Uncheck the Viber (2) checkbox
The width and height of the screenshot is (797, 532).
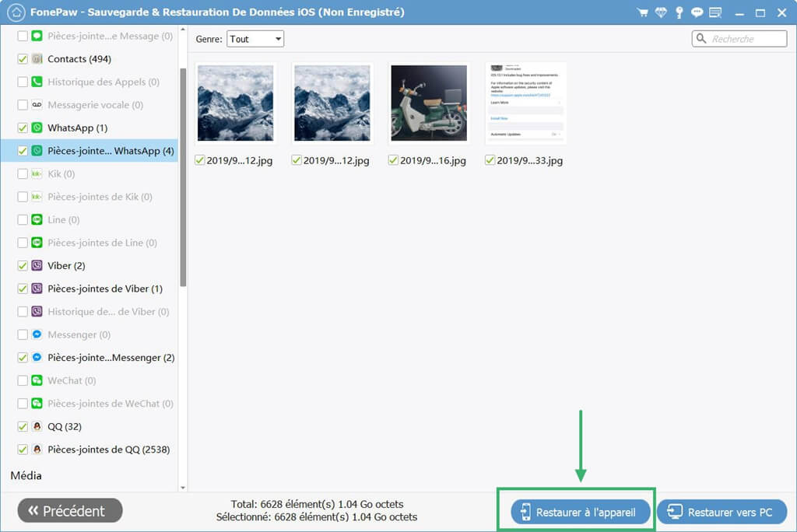point(23,265)
